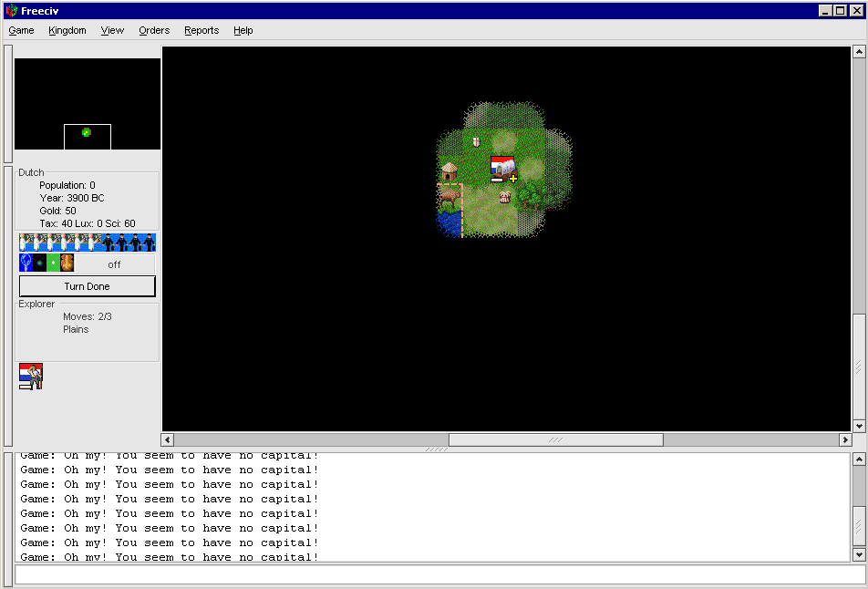
Task: Click the Plains terrain text
Action: (x=76, y=329)
